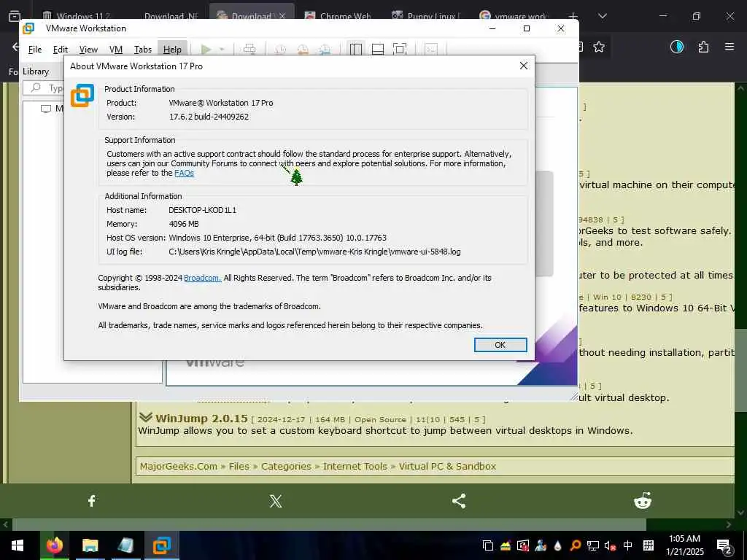Click the Firefox taskbar icon
Viewport: 747px width, 560px height.
(54, 545)
